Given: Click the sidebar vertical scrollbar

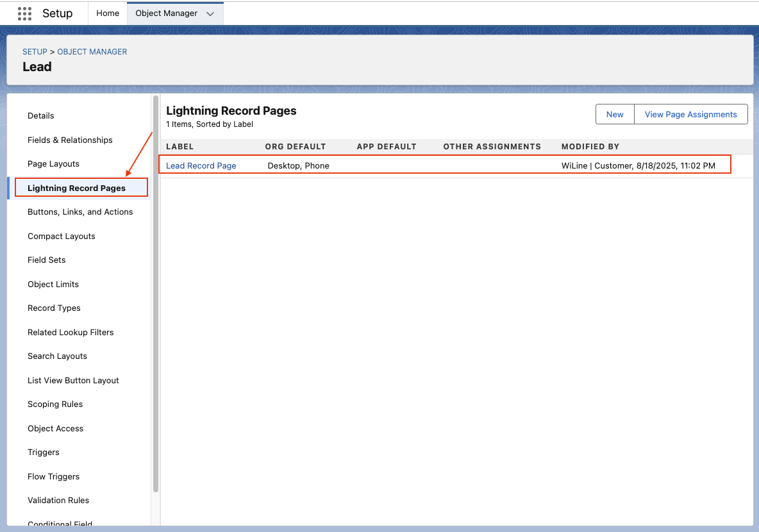Looking at the screenshot, I should point(156,295).
